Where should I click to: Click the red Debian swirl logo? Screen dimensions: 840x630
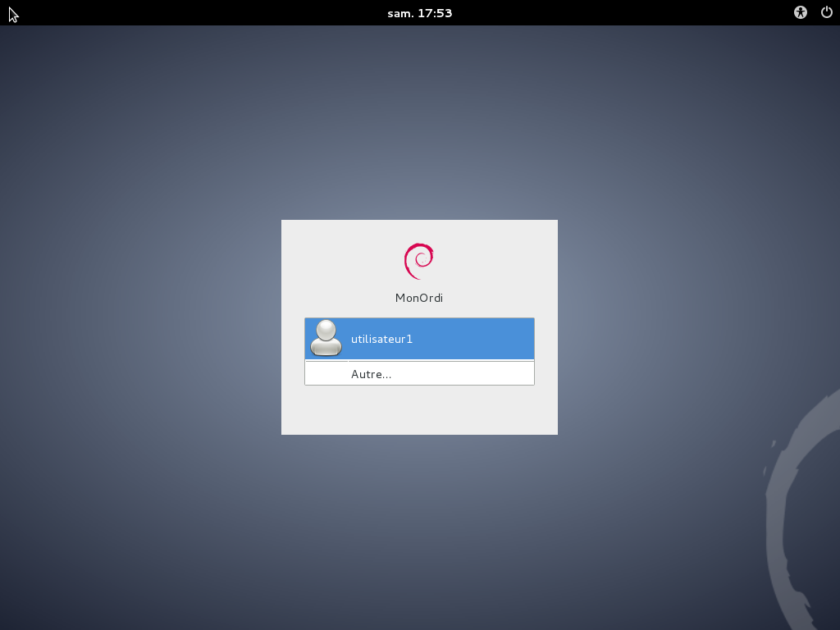tap(419, 261)
